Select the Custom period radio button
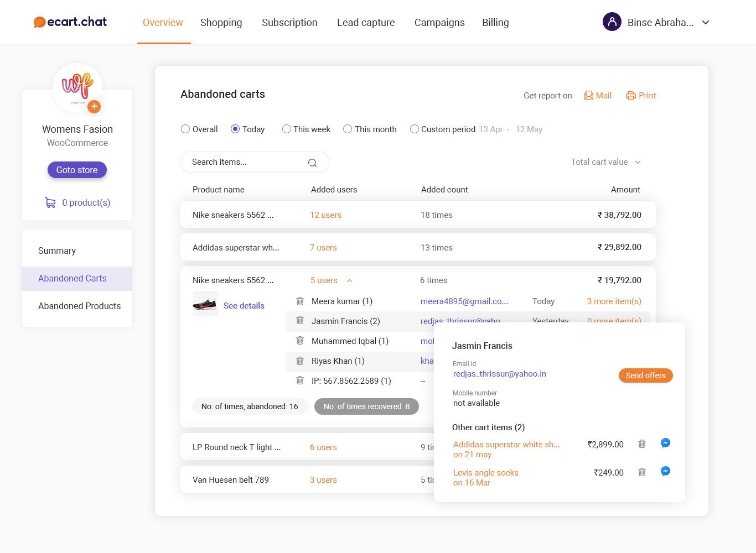 click(415, 129)
